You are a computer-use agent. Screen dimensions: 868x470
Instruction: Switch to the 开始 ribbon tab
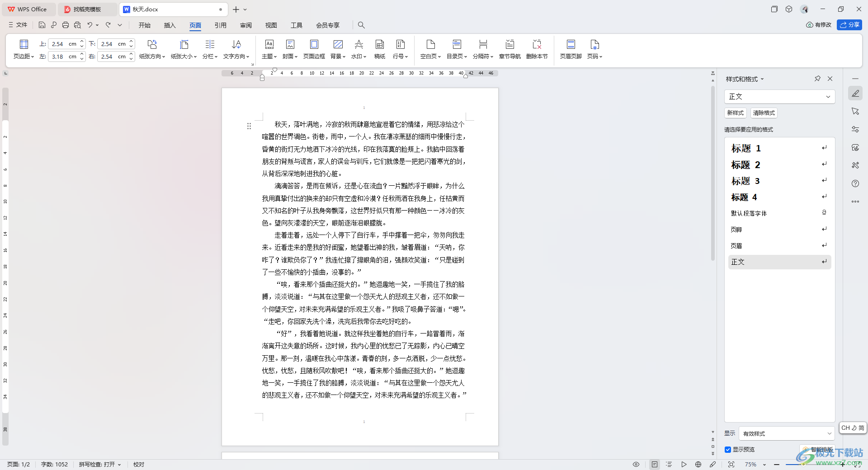(x=145, y=25)
